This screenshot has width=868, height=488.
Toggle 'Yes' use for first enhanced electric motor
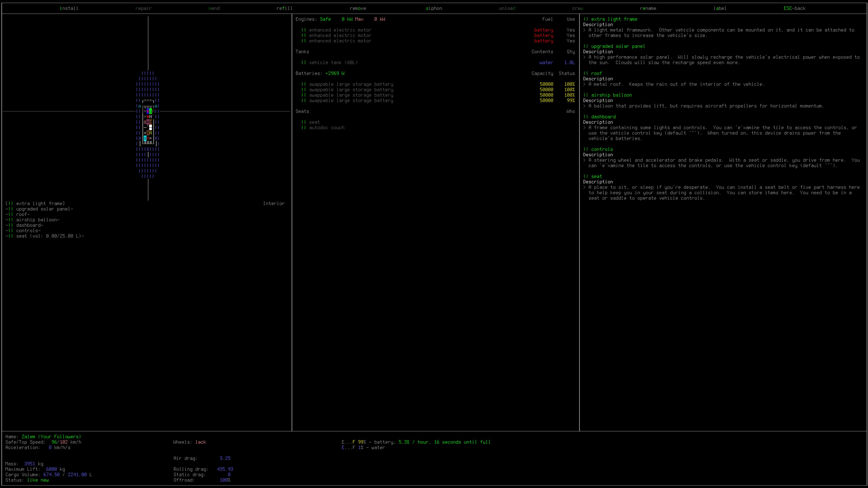pyautogui.click(x=571, y=30)
